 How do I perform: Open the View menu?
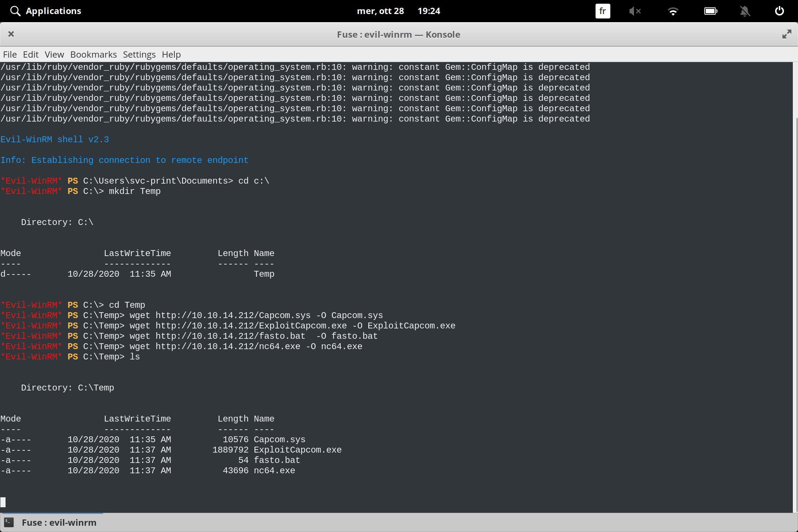coord(54,54)
